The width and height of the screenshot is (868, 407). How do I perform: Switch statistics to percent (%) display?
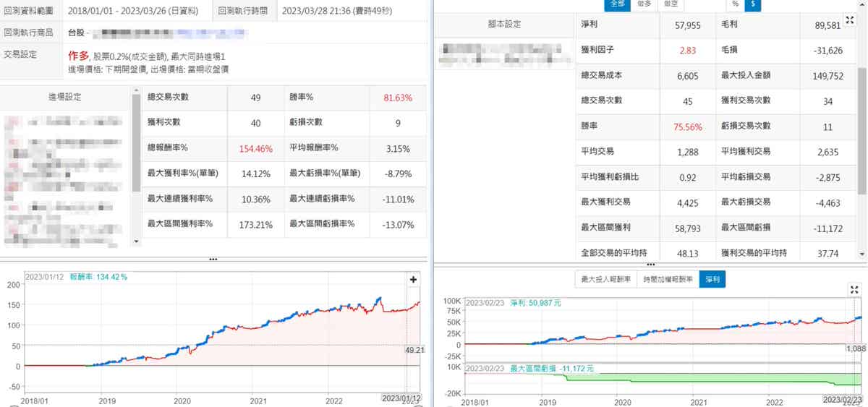click(736, 4)
